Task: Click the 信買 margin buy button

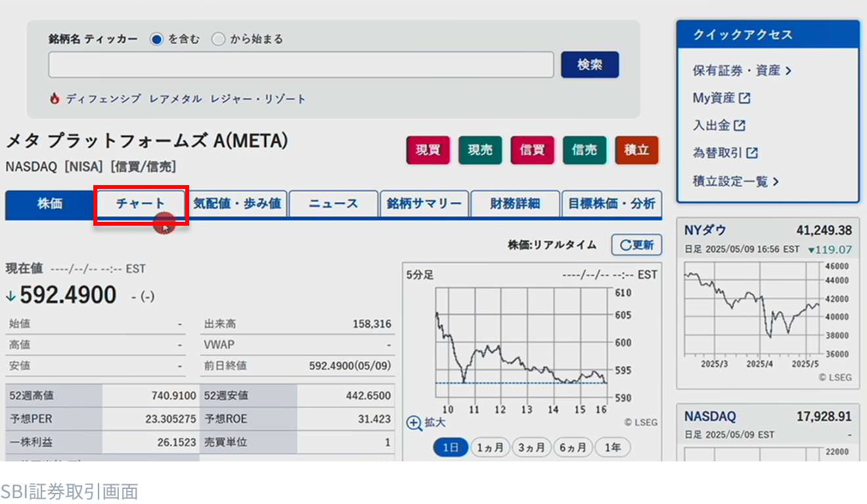Action: pos(532,150)
